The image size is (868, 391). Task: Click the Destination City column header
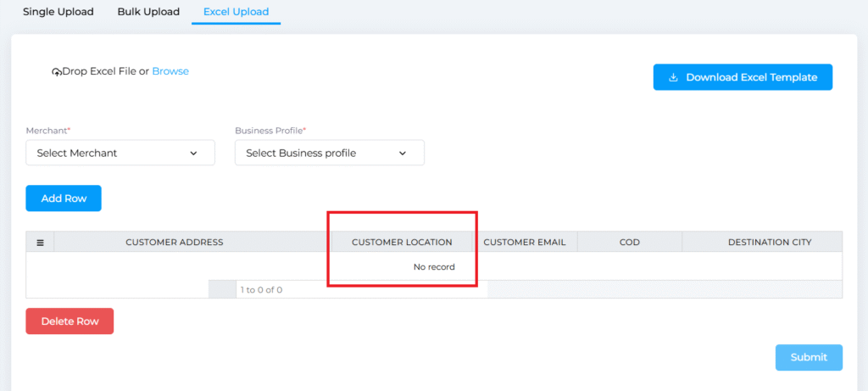769,243
